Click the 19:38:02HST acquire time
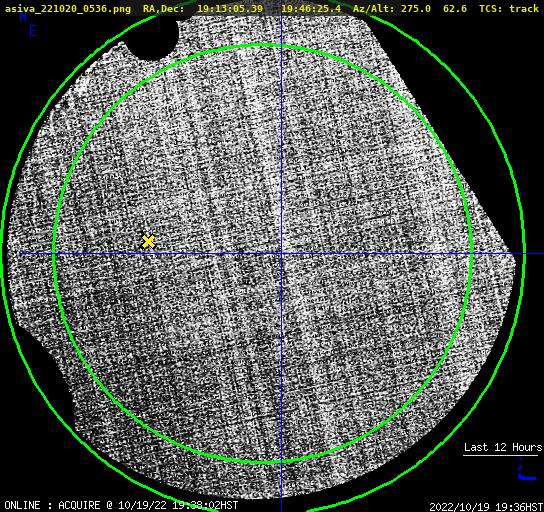Viewport: 544px width, 512px height. (x=205, y=505)
